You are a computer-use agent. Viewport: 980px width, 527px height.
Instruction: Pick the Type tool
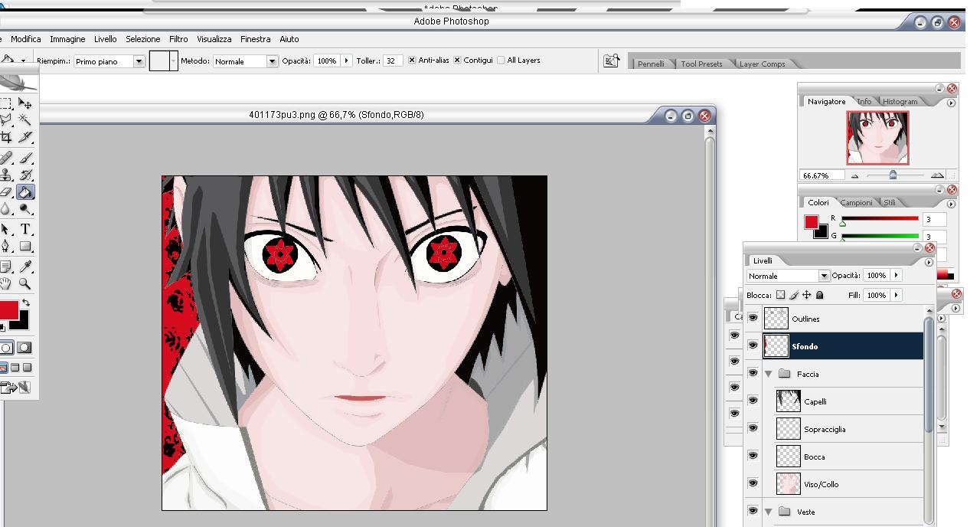[x=25, y=229]
